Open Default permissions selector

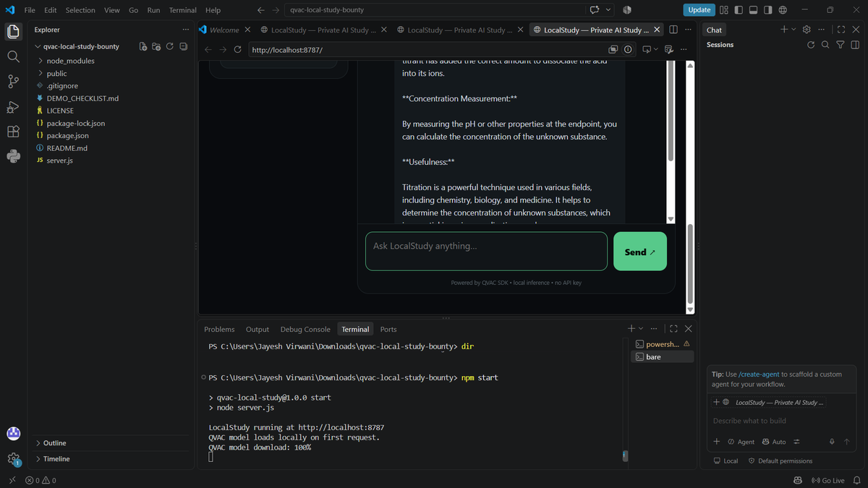coord(780,461)
